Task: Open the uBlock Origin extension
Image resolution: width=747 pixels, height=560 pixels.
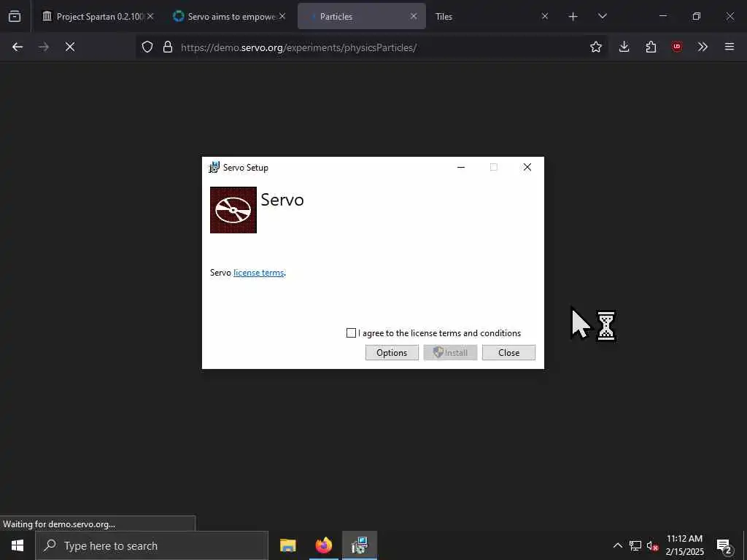Action: click(677, 47)
